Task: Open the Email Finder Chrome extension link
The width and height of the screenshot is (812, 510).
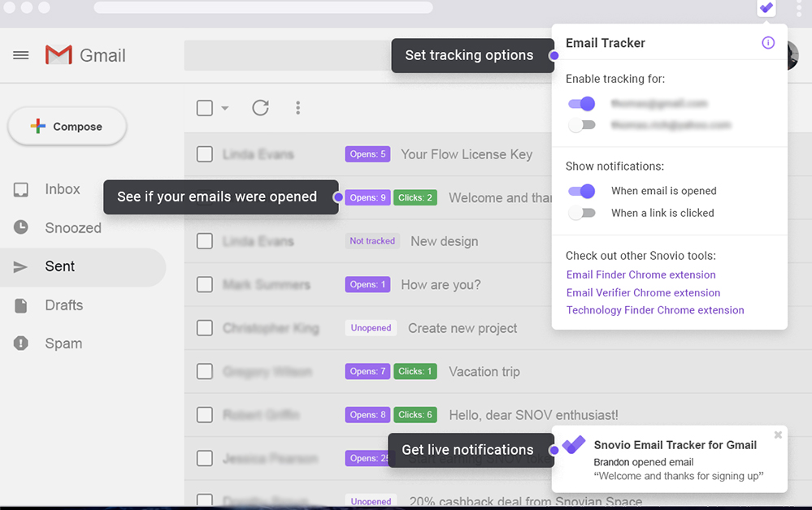Action: [x=640, y=274]
